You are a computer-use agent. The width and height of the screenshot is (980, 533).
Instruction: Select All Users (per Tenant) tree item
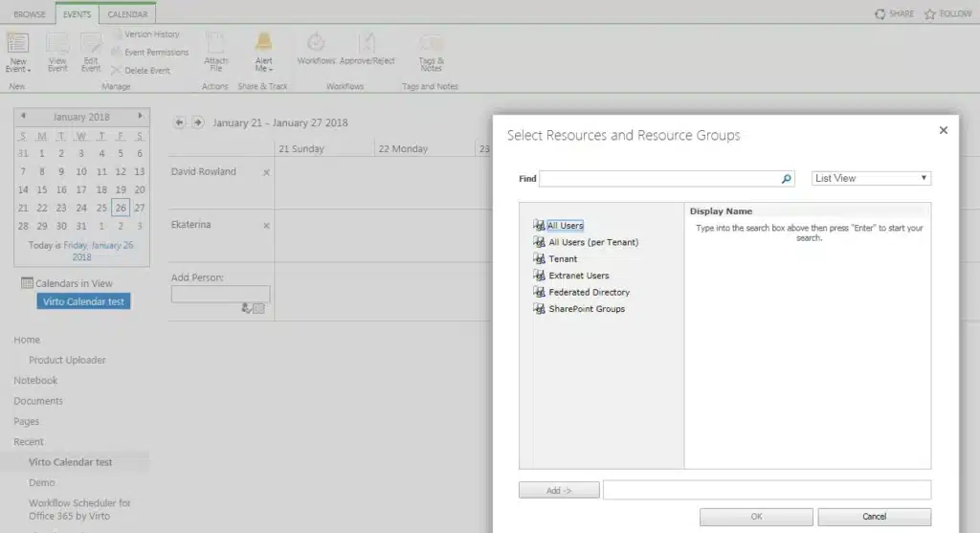click(593, 242)
